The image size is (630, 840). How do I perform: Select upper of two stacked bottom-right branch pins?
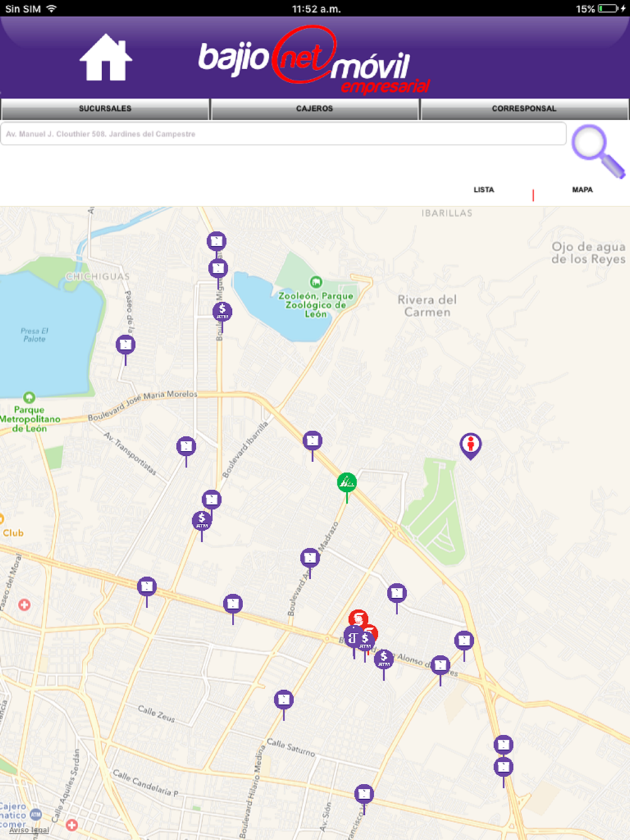(503, 746)
